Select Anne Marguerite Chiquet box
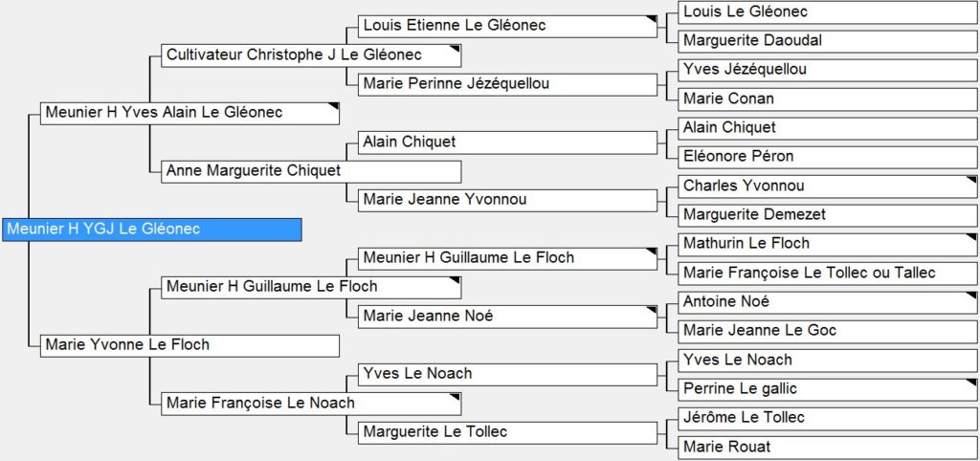980x461 pixels. [310, 171]
